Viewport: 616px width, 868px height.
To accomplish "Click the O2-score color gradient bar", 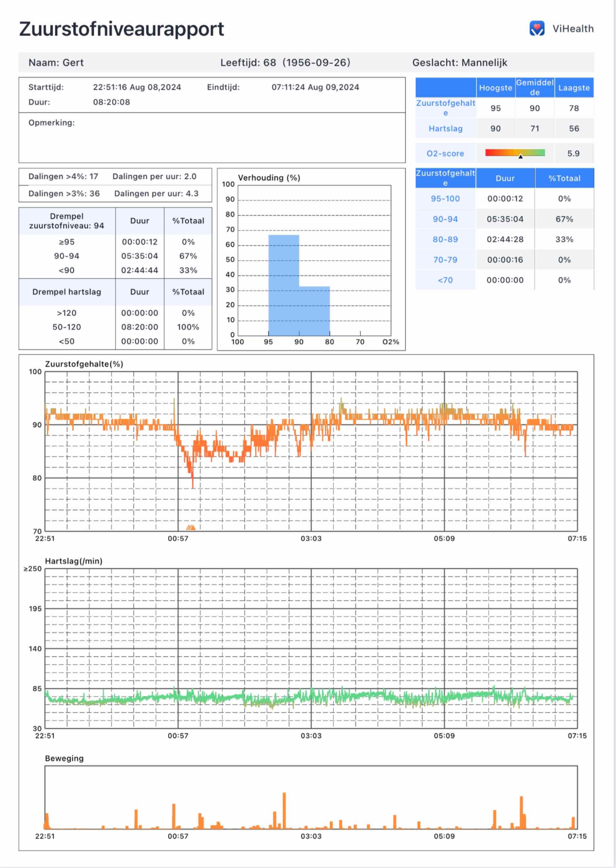I will pyautogui.click(x=515, y=152).
